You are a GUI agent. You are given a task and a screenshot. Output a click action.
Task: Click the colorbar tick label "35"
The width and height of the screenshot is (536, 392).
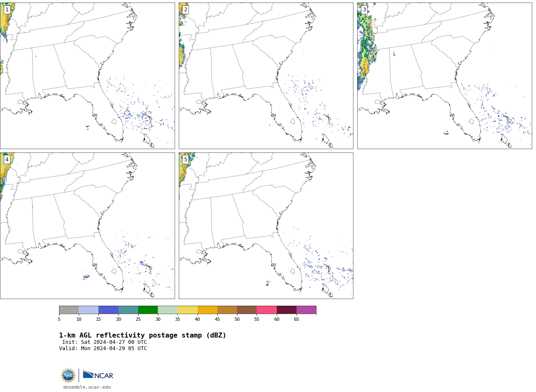178,320
